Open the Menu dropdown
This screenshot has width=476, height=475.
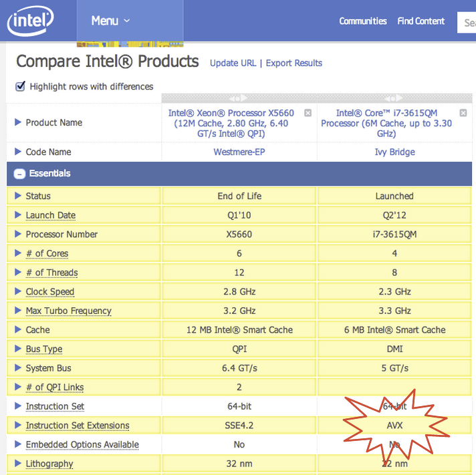coord(130,21)
